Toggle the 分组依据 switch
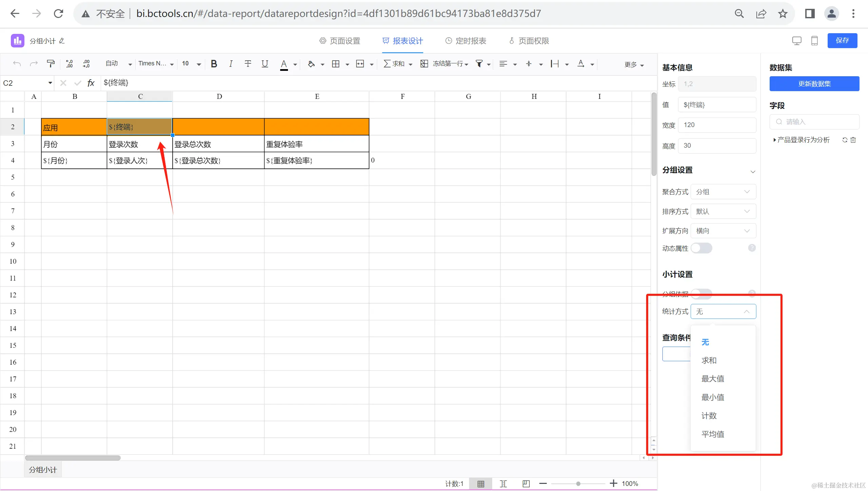The image size is (868, 491). [x=701, y=293]
